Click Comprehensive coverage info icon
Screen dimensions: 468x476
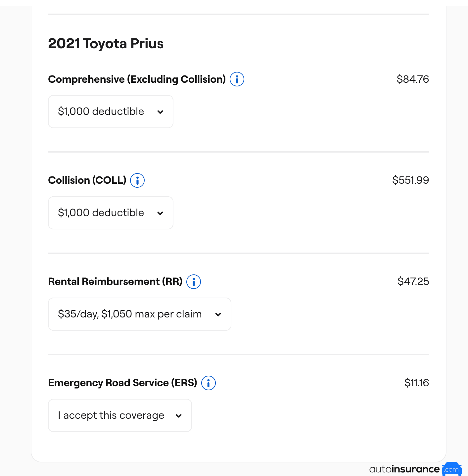point(237,79)
